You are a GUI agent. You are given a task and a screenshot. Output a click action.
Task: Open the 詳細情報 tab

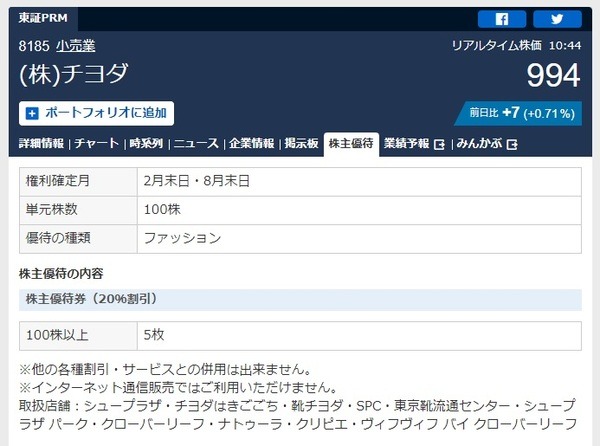41,143
